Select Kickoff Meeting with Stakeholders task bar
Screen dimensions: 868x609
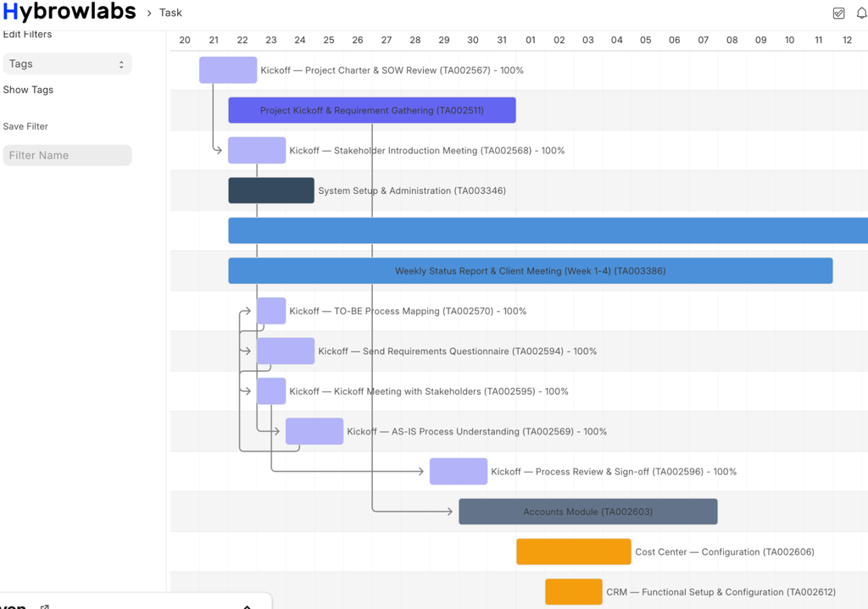tap(271, 391)
